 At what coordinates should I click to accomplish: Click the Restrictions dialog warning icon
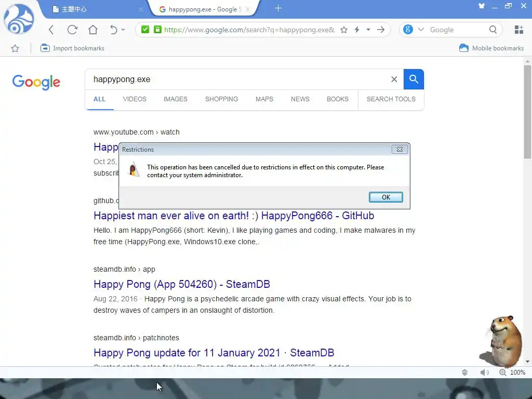(x=134, y=169)
